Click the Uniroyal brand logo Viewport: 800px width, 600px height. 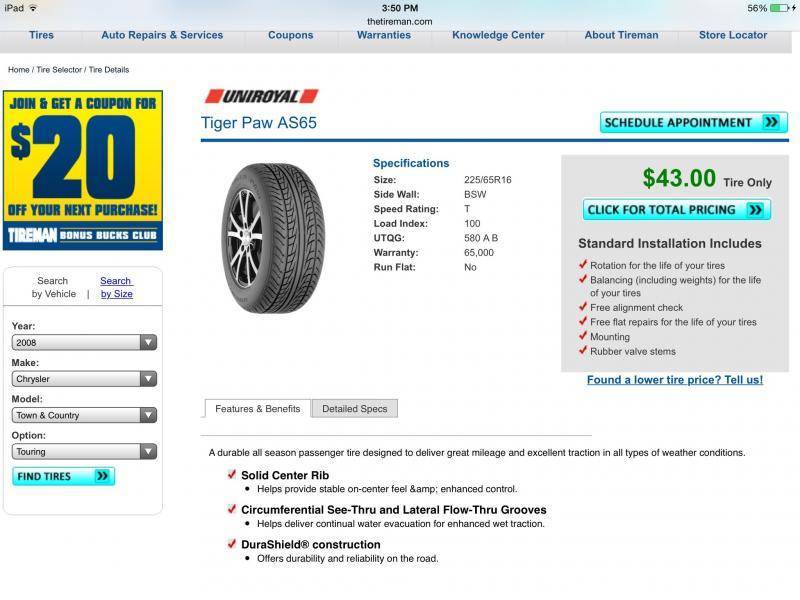click(x=261, y=96)
